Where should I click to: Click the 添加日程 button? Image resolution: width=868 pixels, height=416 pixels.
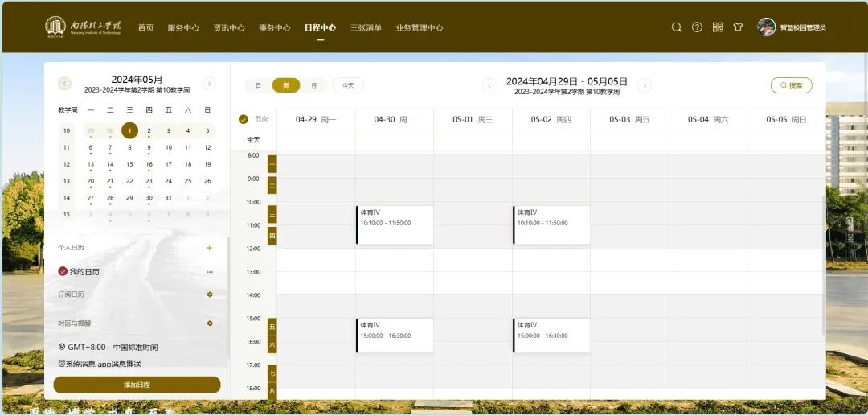click(x=137, y=385)
